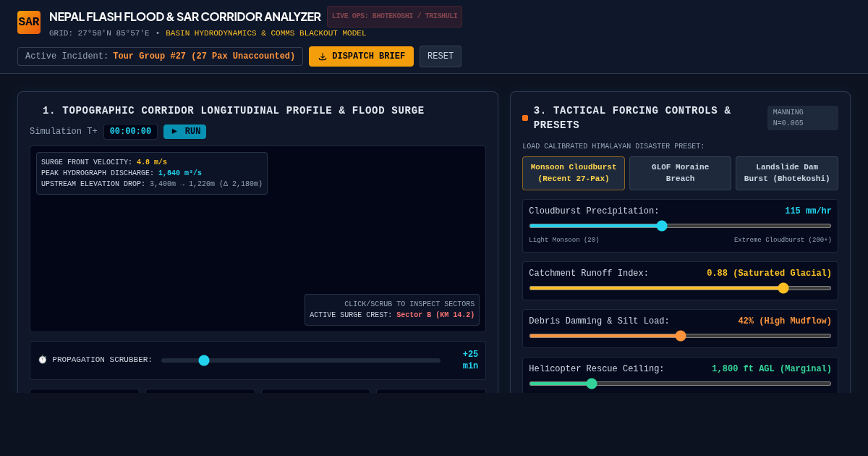This screenshot has height=456, width=868.
Task: Click the LIVE OPS: BHOTEKOSHI / TRISHULI badge
Action: tap(394, 17)
